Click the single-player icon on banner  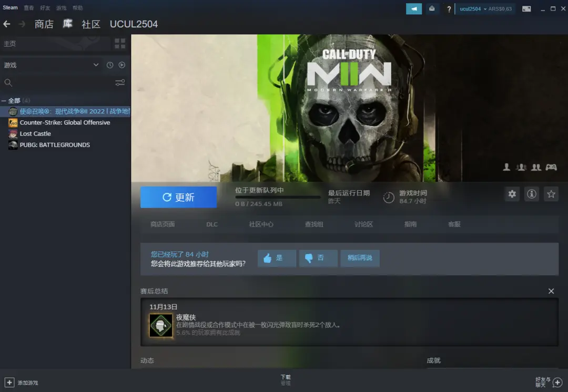click(506, 167)
